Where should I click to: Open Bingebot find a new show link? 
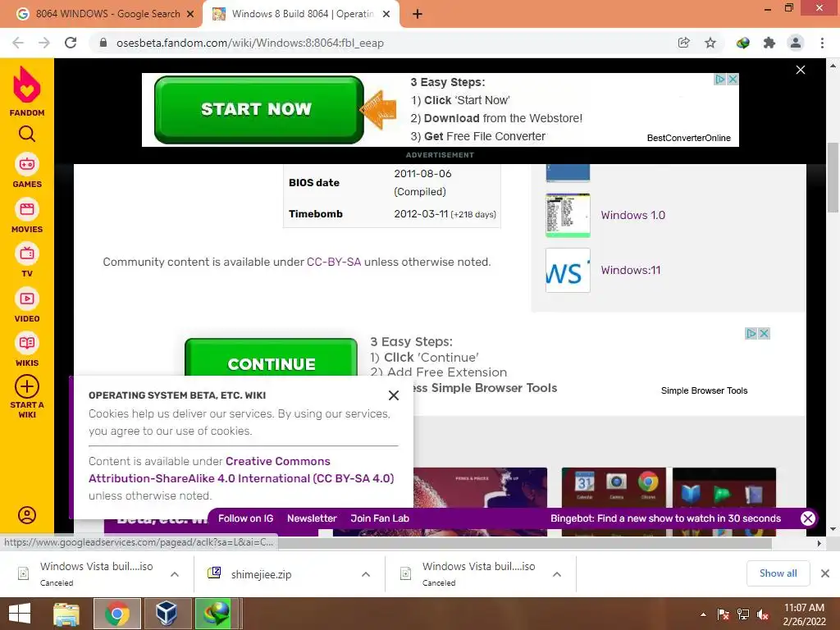click(x=665, y=518)
